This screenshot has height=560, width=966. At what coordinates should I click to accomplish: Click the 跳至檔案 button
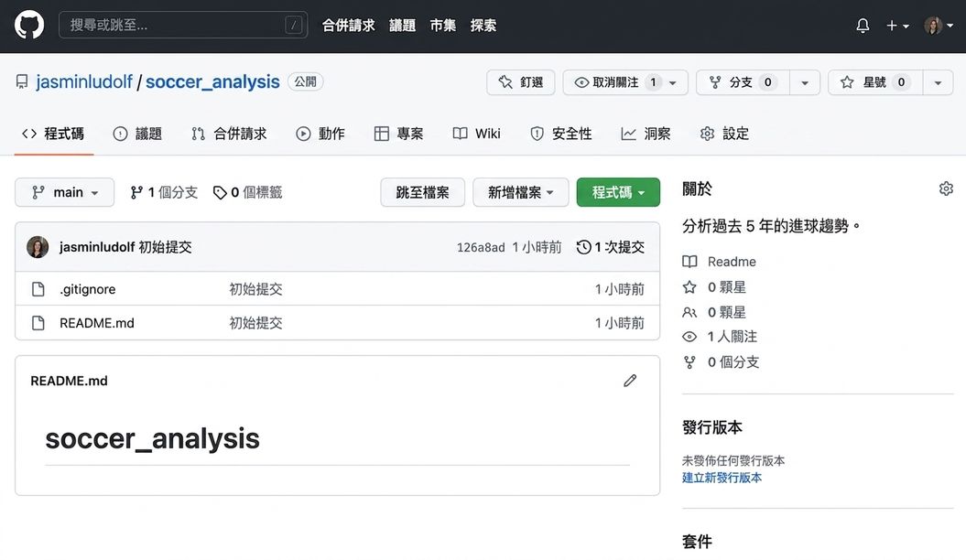[x=423, y=193]
